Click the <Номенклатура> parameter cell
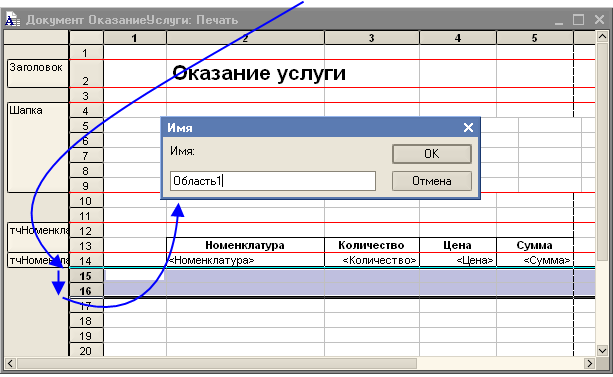The height and width of the screenshot is (377, 613). pyautogui.click(x=245, y=260)
